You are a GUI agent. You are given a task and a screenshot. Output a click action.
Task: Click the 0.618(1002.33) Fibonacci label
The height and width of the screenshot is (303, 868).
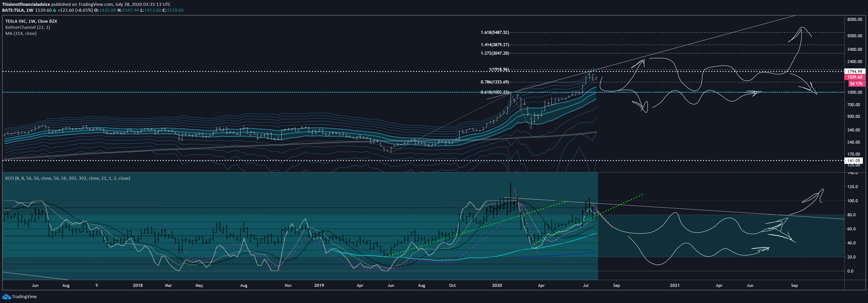click(x=495, y=92)
